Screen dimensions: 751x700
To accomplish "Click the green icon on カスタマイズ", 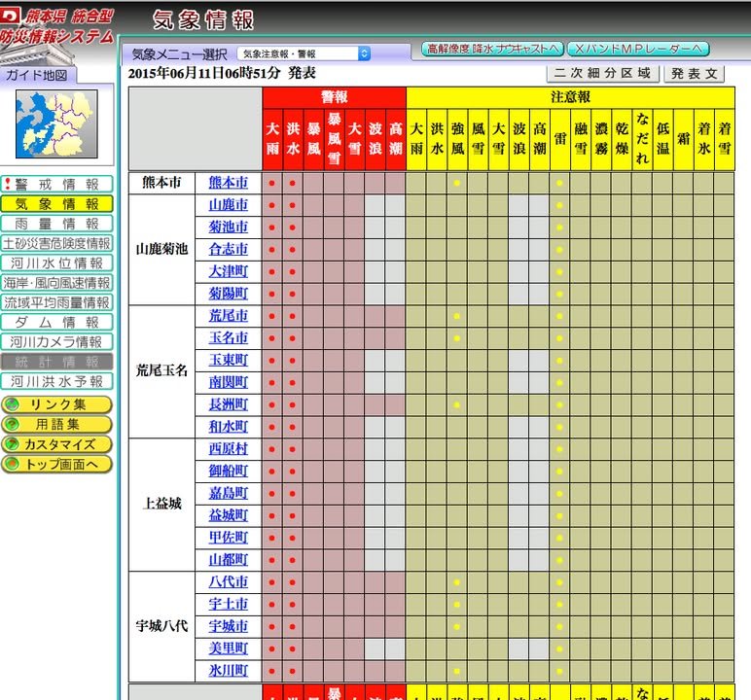I will click(x=12, y=444).
